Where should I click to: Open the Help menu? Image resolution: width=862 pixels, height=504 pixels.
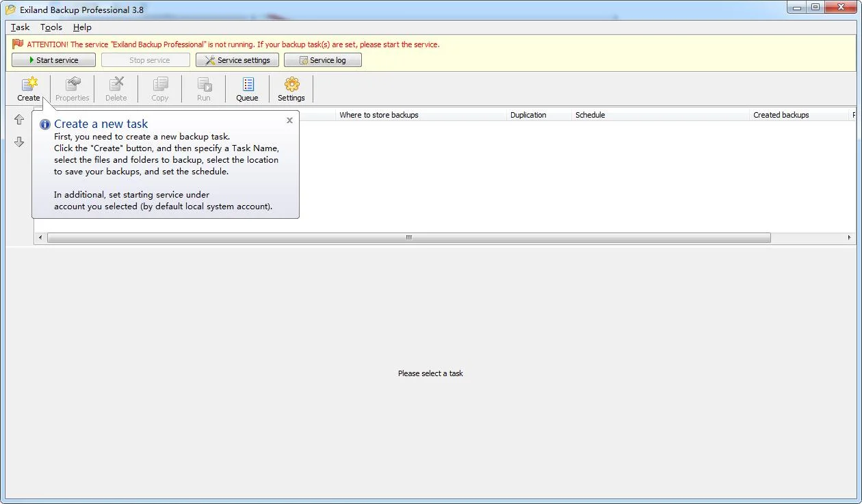(82, 27)
